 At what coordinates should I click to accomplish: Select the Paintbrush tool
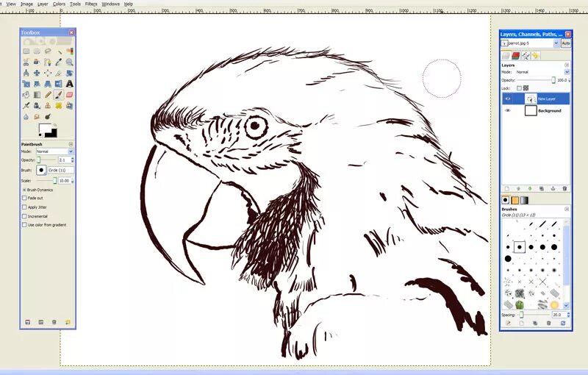59,95
